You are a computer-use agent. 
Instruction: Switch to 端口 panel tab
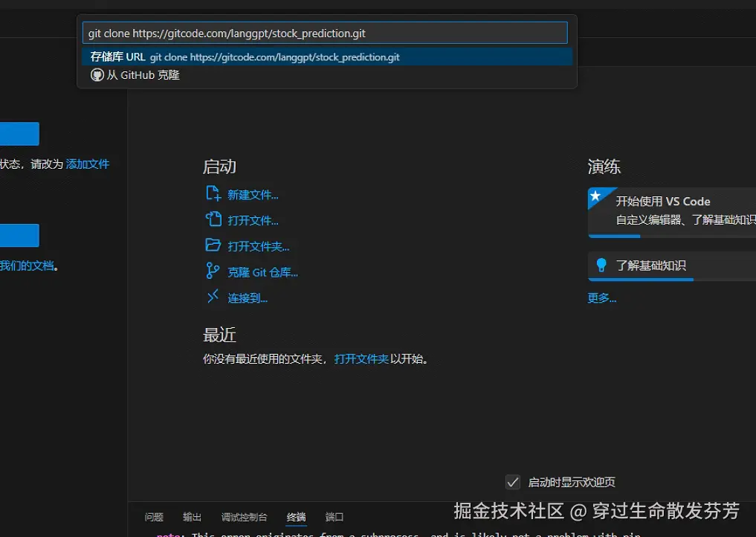[334, 517]
